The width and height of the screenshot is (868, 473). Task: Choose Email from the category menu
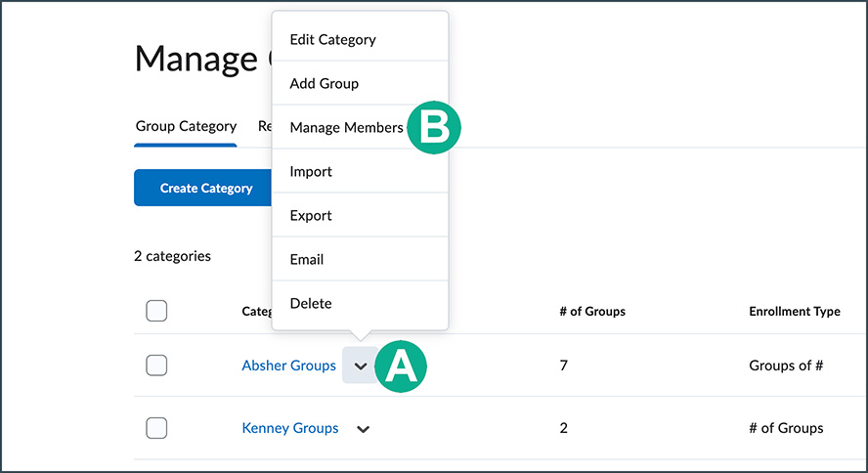click(x=360, y=259)
